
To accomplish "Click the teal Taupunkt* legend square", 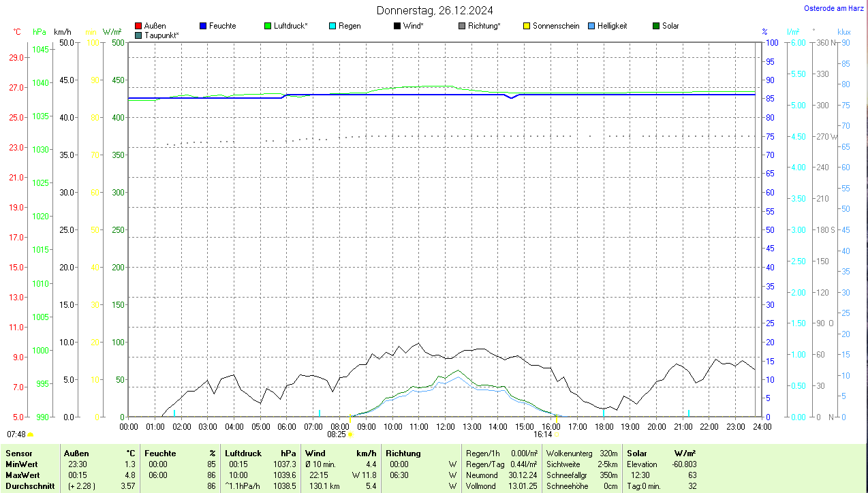I will 138,35.
